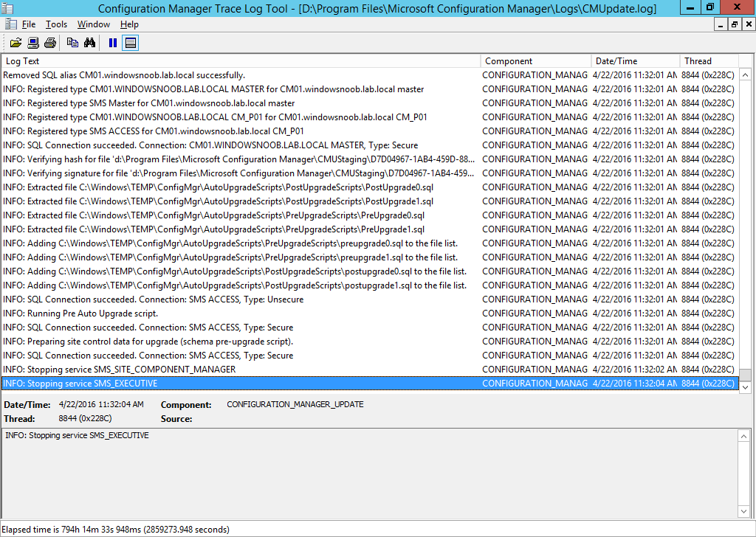The image size is (756, 537).
Task: Open the Help menu
Action: pyautogui.click(x=129, y=24)
